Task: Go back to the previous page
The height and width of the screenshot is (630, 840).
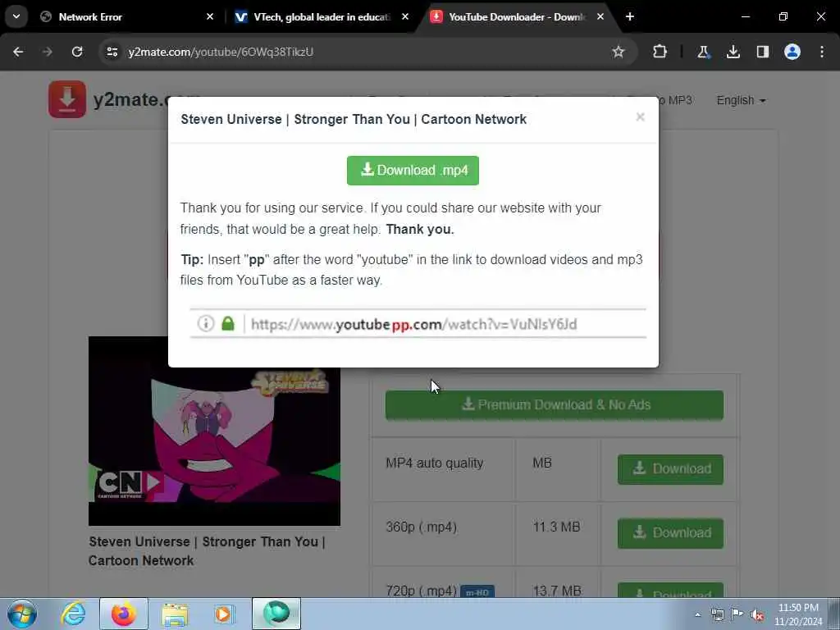Action: click(18, 52)
